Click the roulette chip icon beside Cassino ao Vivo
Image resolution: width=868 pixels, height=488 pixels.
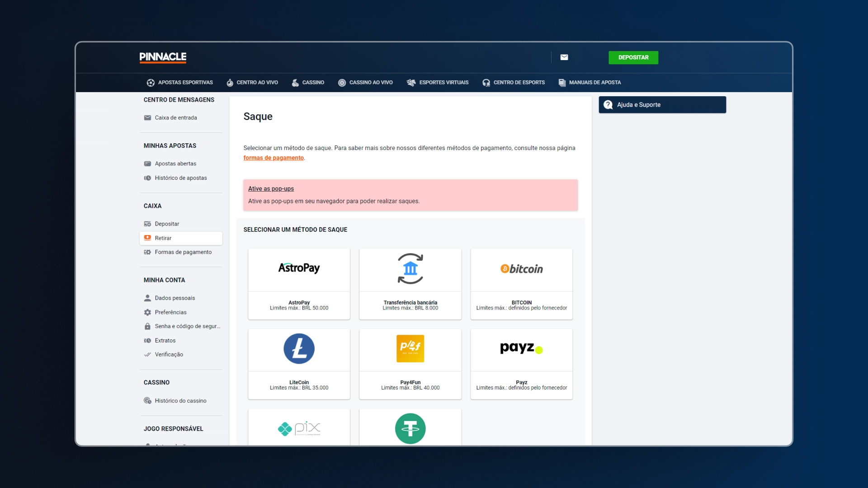(342, 83)
